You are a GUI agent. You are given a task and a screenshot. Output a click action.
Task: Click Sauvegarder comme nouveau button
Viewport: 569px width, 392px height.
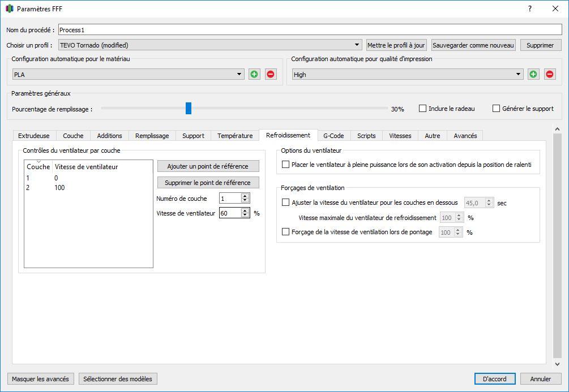(x=473, y=45)
